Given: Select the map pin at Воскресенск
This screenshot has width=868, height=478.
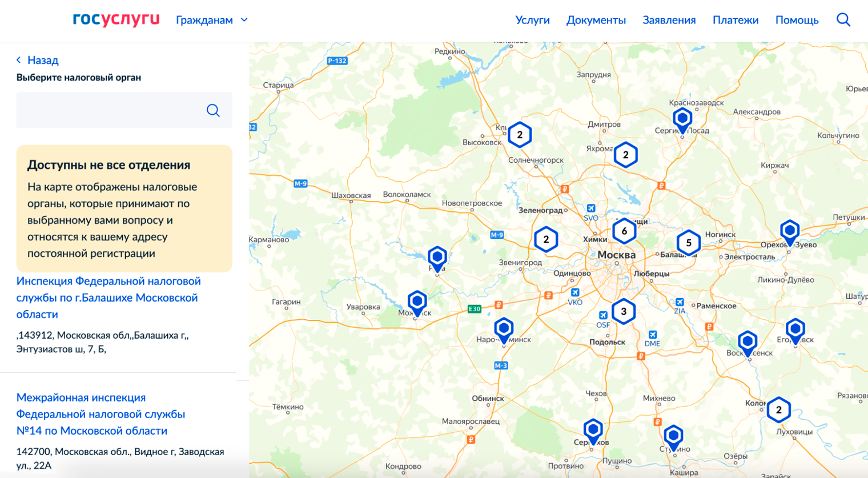Looking at the screenshot, I should (x=747, y=342).
